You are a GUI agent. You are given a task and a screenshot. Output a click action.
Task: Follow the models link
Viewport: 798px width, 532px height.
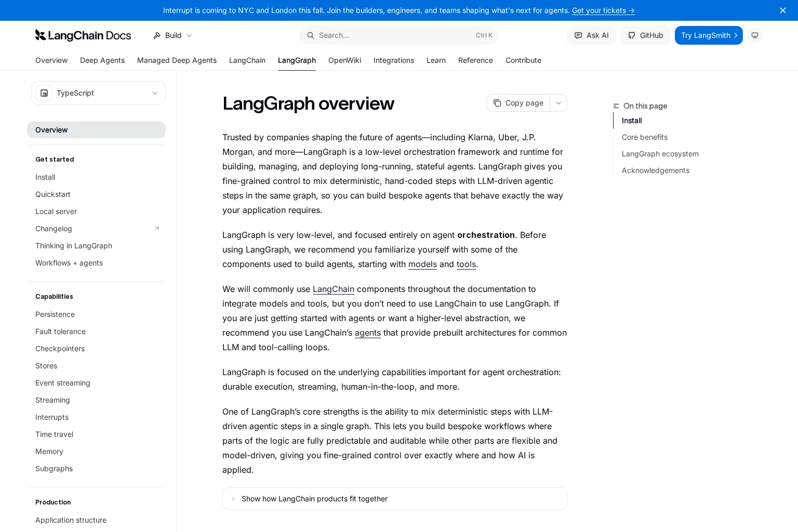tap(422, 264)
